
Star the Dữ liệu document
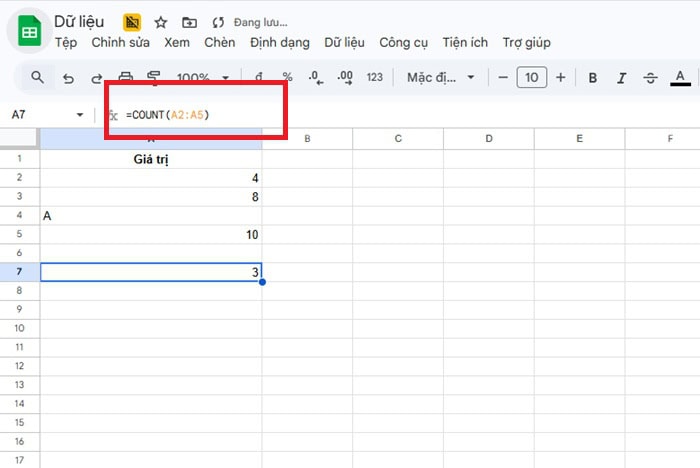160,22
